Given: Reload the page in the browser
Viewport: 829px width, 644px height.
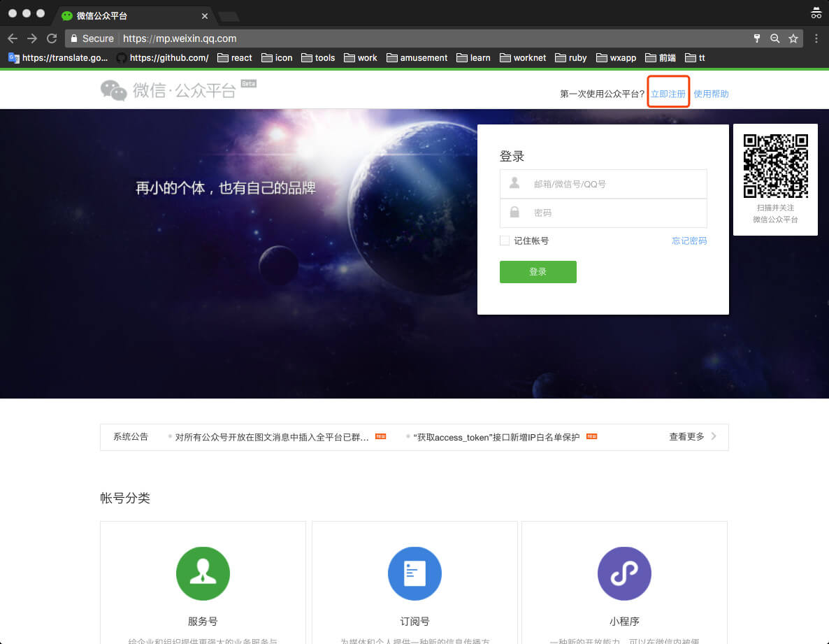Looking at the screenshot, I should point(52,38).
